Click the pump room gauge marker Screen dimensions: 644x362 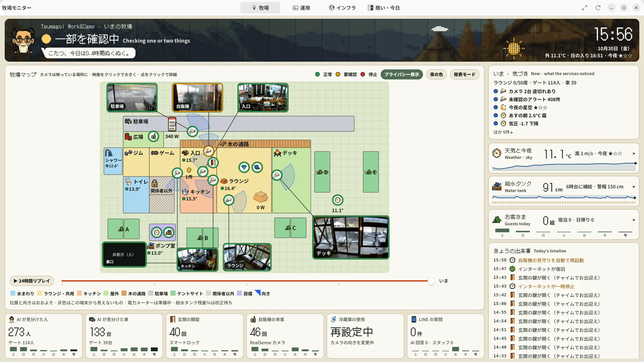[157, 232]
